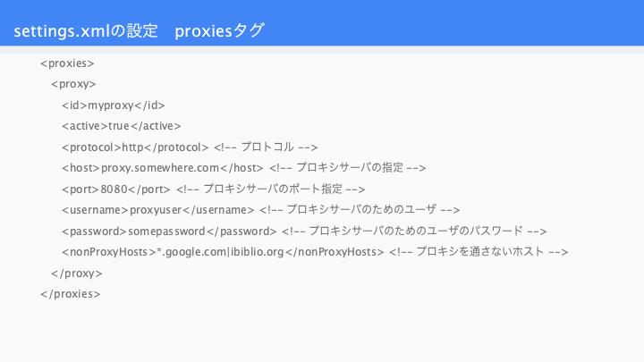Select the <active>true</active> line
Image resolution: width=644 pixels, height=362 pixels.
click(x=121, y=126)
